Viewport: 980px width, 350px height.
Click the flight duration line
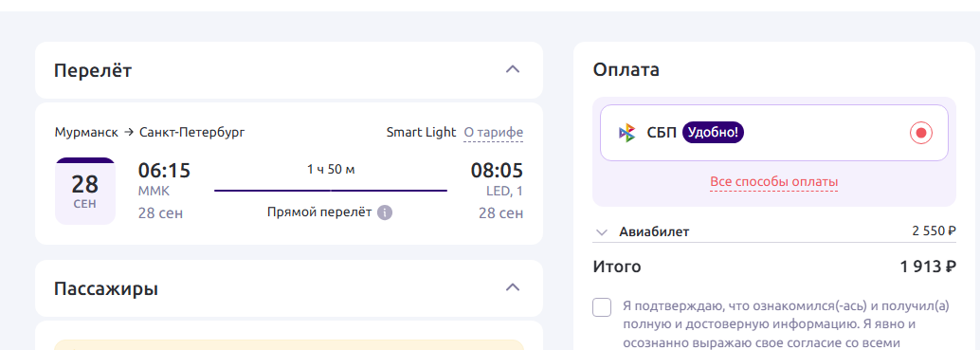(x=331, y=190)
